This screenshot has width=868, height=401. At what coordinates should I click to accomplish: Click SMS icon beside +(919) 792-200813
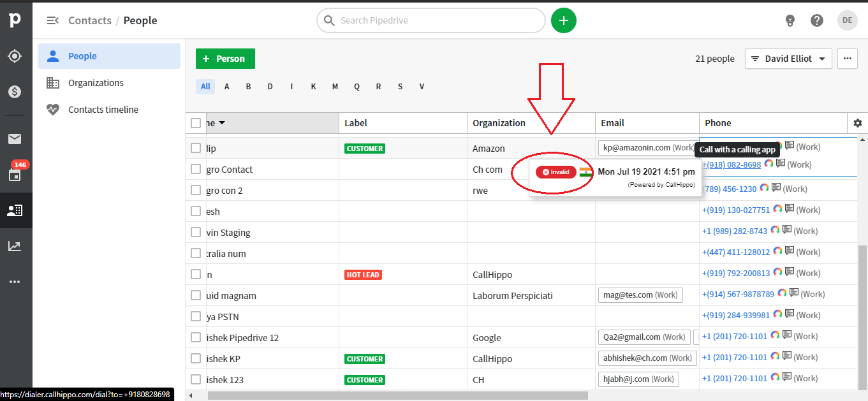click(x=789, y=272)
